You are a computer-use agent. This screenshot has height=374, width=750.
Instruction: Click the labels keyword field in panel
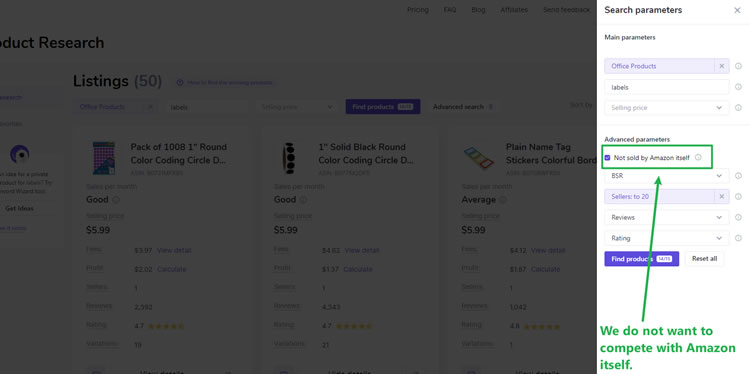[x=667, y=87]
